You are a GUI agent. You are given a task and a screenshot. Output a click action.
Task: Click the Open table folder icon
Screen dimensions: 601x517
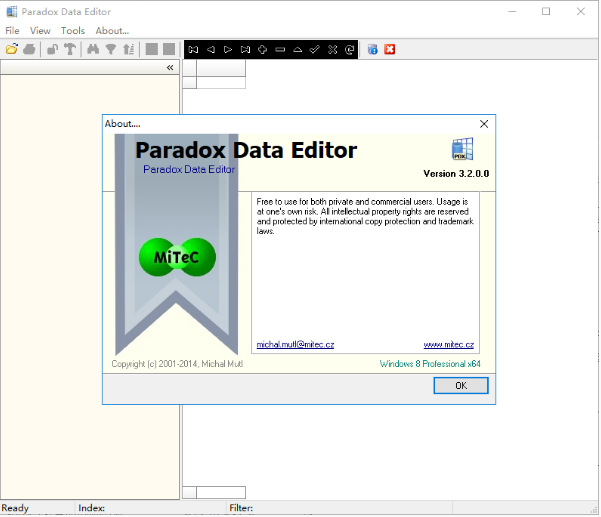(12, 49)
